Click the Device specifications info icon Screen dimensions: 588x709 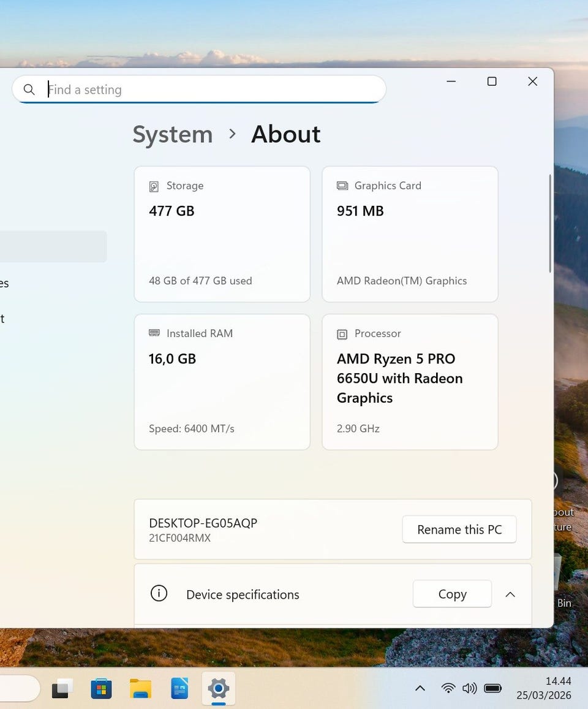159,593
